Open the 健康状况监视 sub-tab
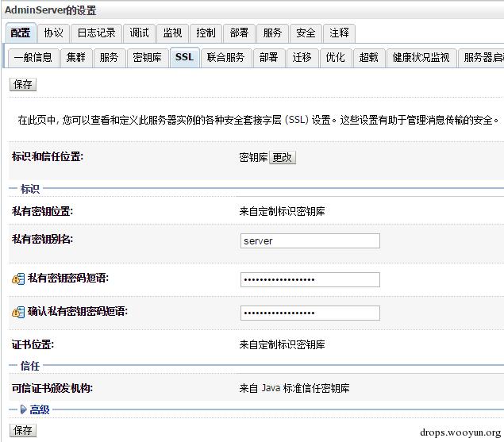This screenshot has width=504, height=442. pos(421,58)
